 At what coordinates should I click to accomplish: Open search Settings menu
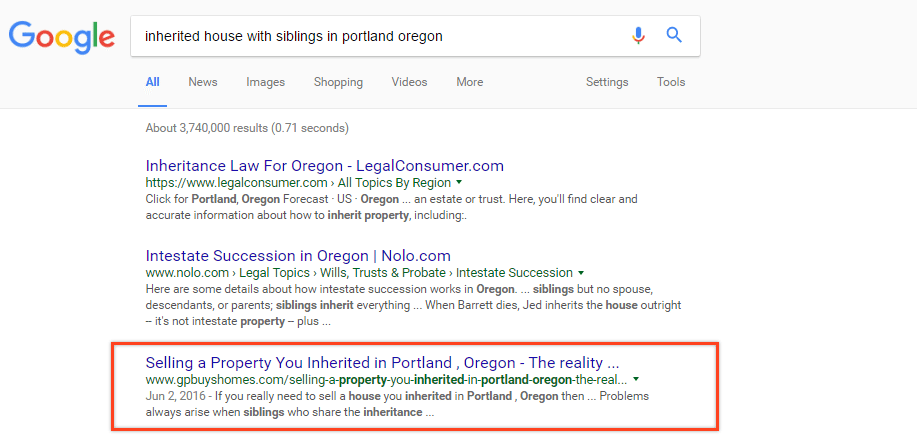pos(607,82)
